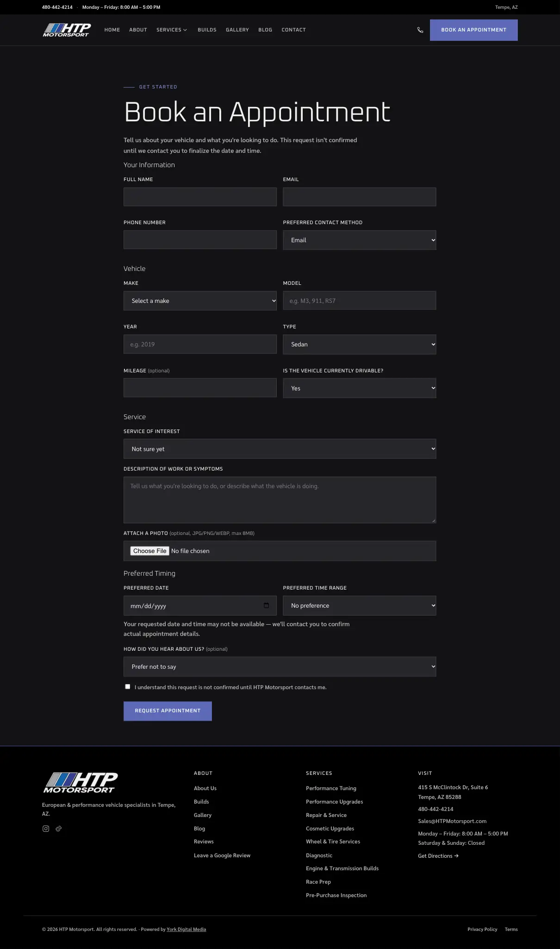This screenshot has width=560, height=949.
Task: Check the confirmation understanding checkbox
Action: [x=128, y=686]
